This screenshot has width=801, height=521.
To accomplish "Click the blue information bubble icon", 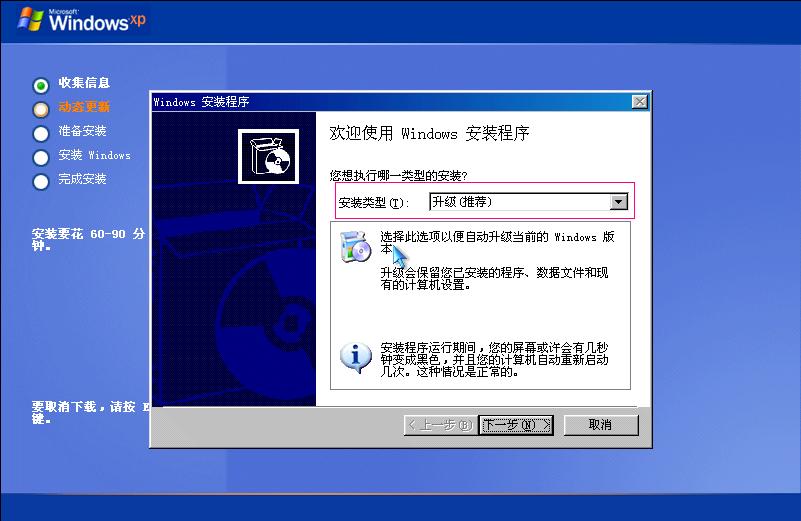I will tap(356, 357).
